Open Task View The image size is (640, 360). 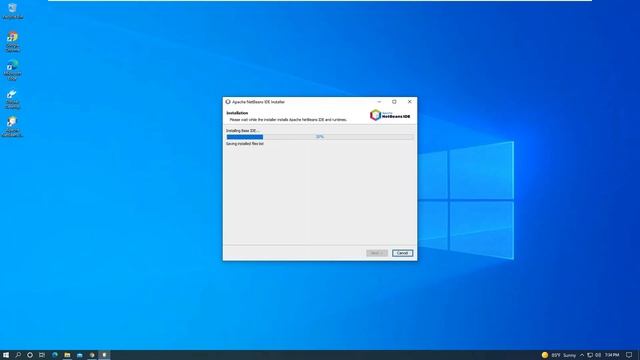coord(42,355)
